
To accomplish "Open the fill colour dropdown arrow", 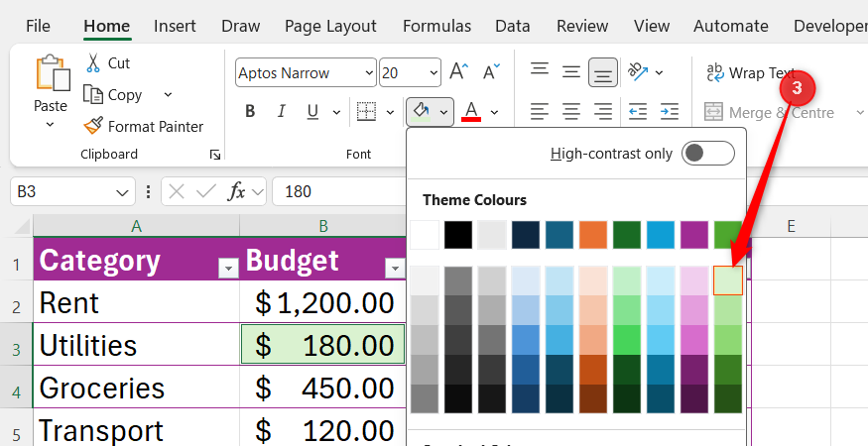I will pos(444,112).
